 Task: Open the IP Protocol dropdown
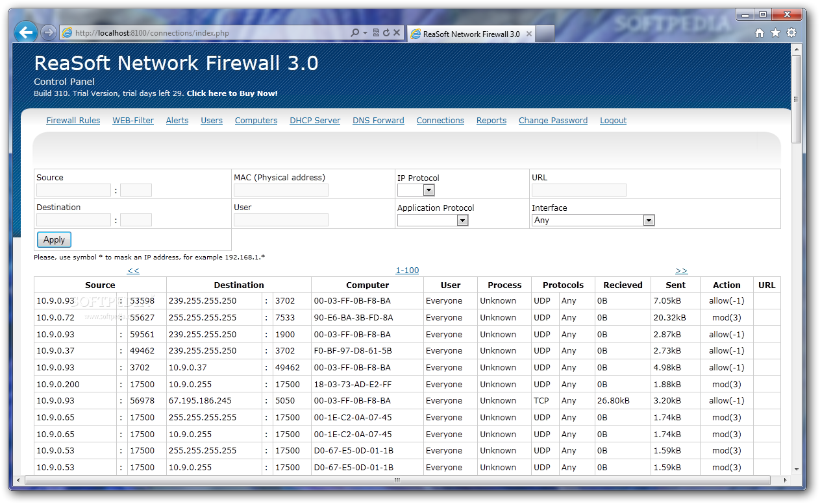(x=429, y=190)
